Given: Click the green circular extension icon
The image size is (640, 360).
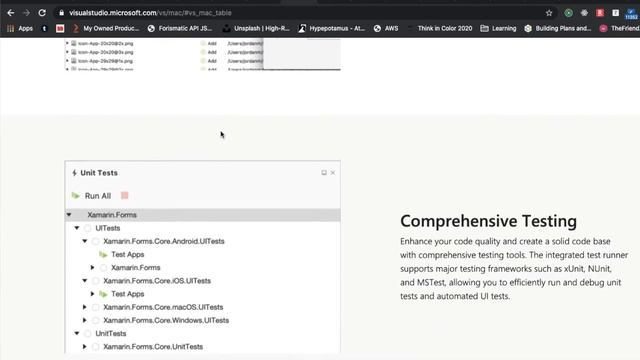Looking at the screenshot, I should click(568, 13).
